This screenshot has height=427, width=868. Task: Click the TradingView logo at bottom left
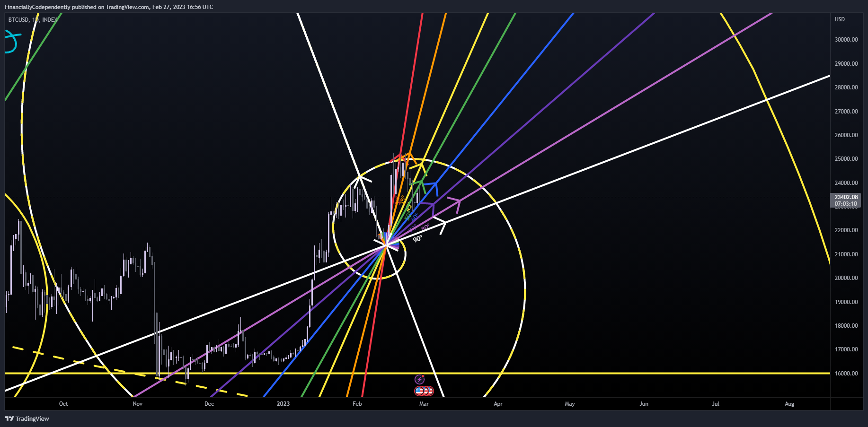pos(27,418)
